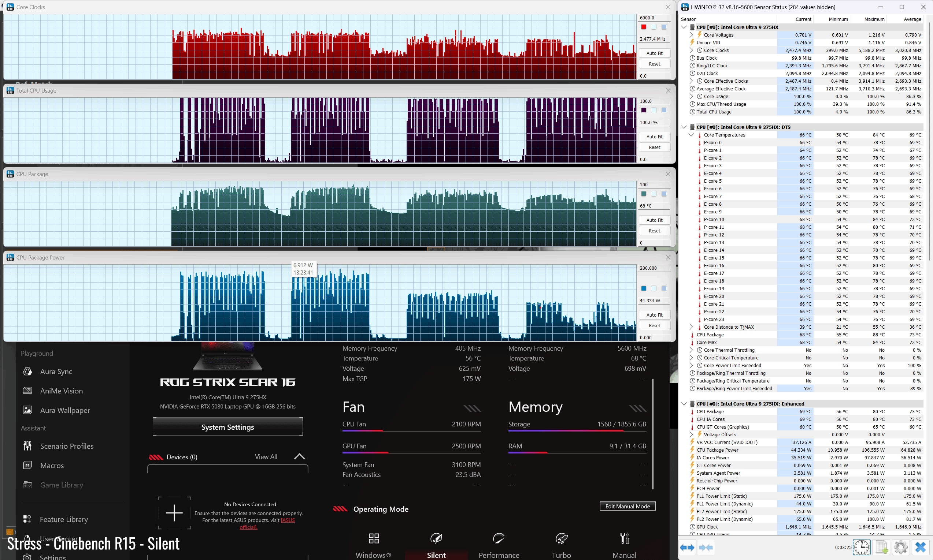Click the Feature Library sidebar icon
Screen dimensions: 933x560
click(x=27, y=519)
